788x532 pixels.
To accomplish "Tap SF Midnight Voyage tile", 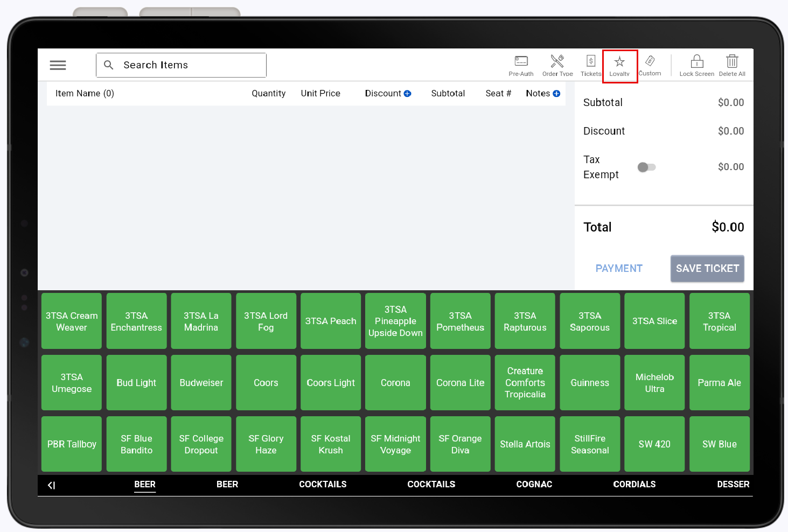I will [x=395, y=444].
